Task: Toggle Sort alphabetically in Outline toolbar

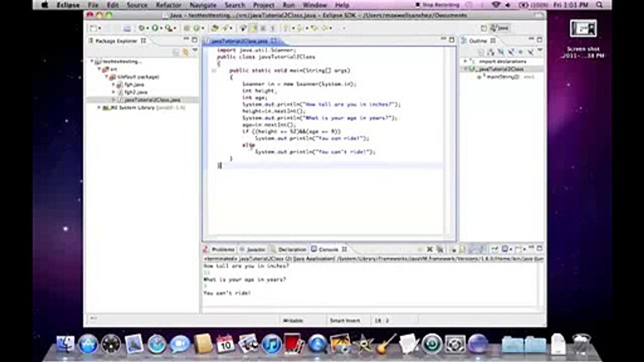Action: 492,52
